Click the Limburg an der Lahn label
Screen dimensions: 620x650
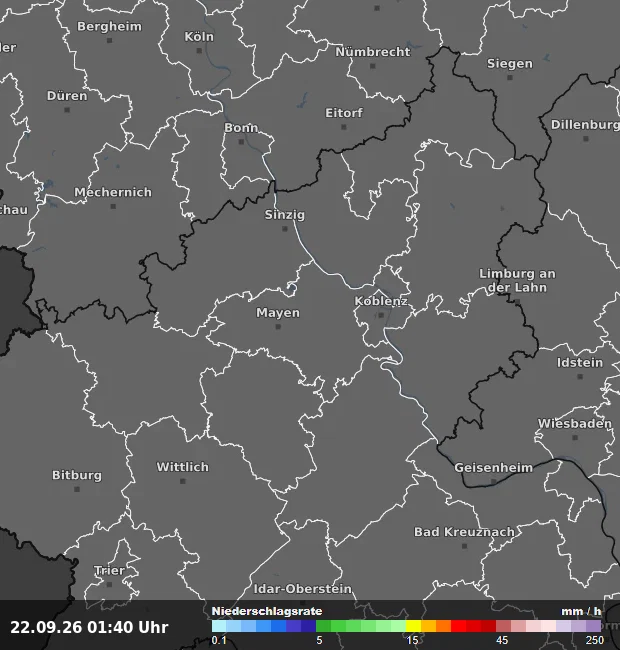click(517, 281)
